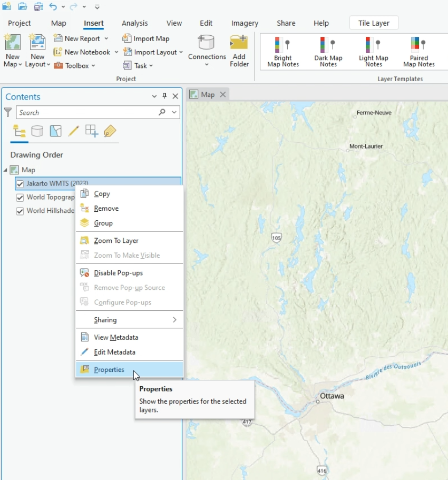Viewport: 448px width, 480px height.
Task: Choose Properties from context menu
Action: (109, 370)
